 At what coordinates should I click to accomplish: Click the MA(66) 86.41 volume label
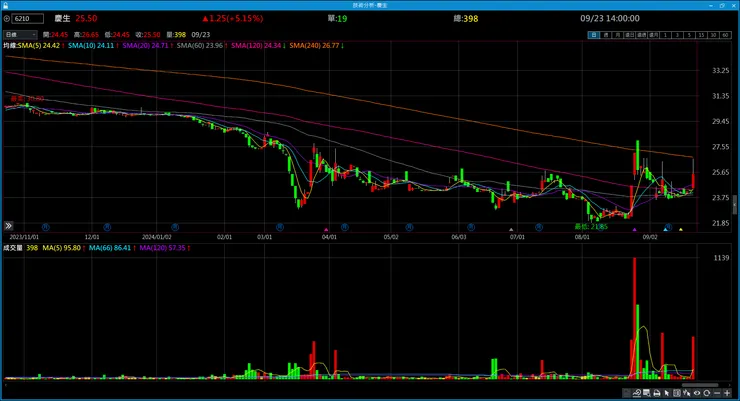coord(112,248)
